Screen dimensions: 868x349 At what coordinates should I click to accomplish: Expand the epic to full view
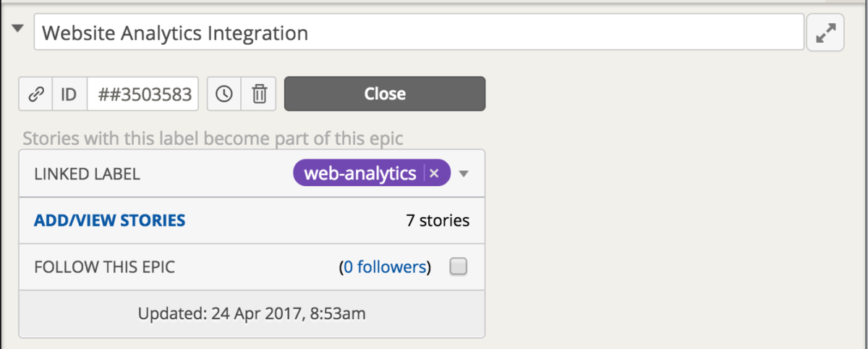point(825,33)
